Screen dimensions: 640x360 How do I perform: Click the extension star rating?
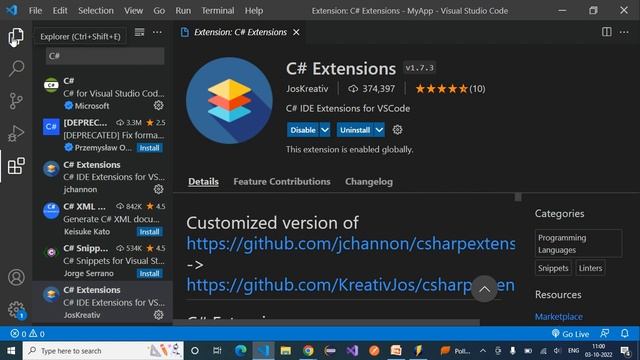click(x=450, y=89)
